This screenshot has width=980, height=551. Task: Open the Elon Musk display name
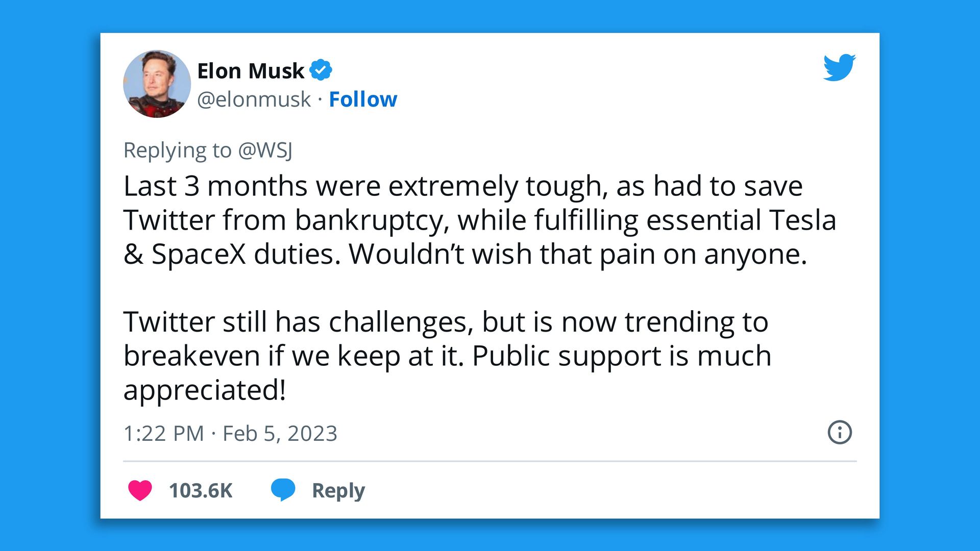(251, 71)
